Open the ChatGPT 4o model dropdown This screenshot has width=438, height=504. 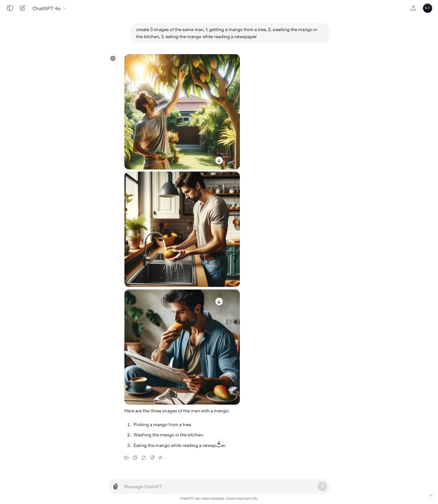[49, 8]
